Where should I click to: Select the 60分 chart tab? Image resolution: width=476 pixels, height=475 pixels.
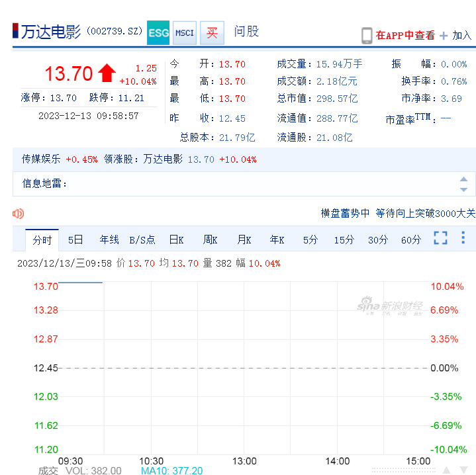[x=411, y=240]
